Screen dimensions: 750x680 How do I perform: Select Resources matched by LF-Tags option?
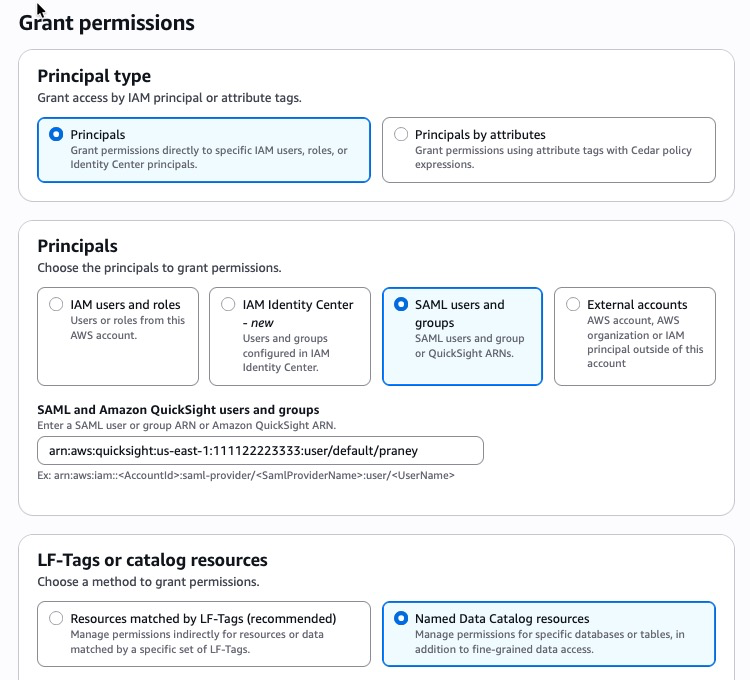pos(56,618)
